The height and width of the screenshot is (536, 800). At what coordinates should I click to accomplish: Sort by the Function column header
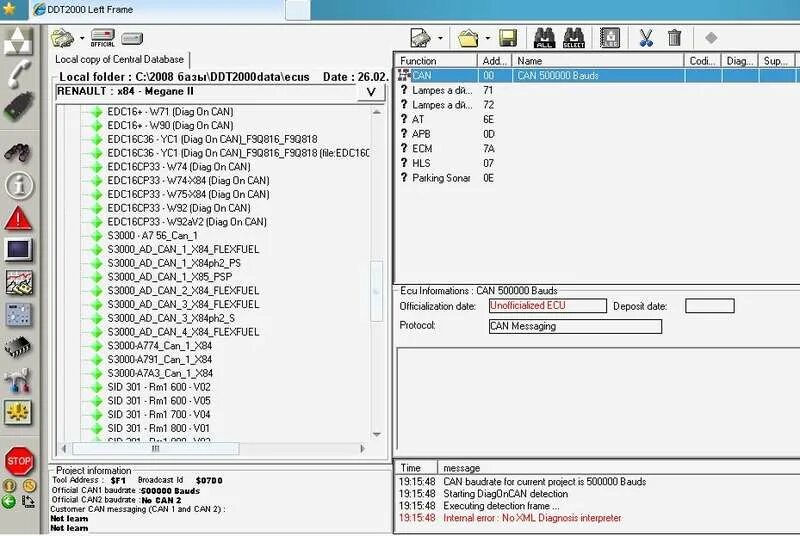pos(436,61)
